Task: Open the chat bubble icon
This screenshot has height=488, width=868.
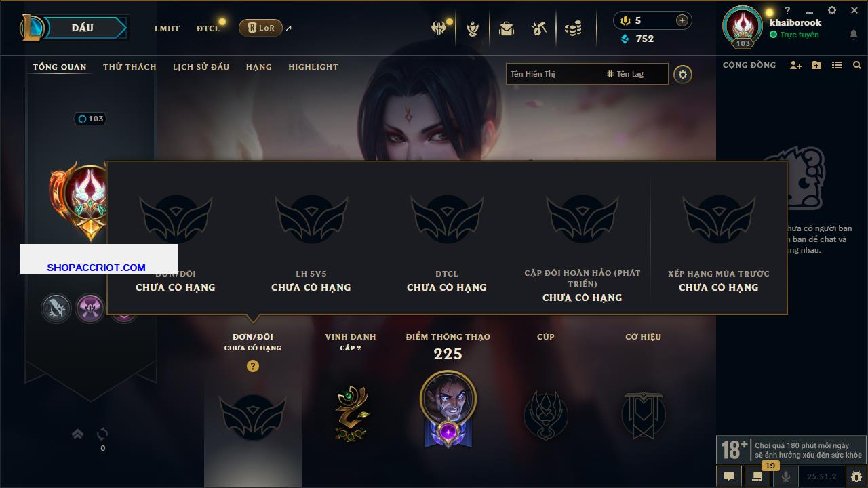Action: coord(729,476)
